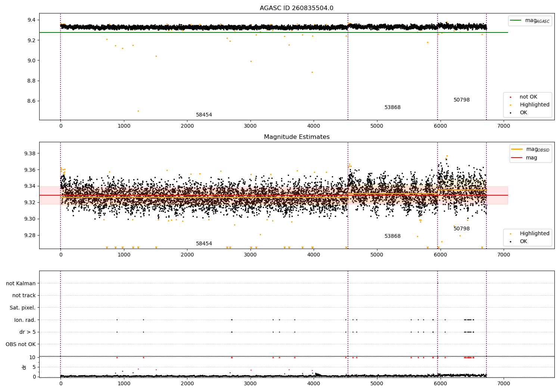Click the 'Sat. pixel.' row label
Viewport: 560px width, 392px height.
[x=23, y=308]
